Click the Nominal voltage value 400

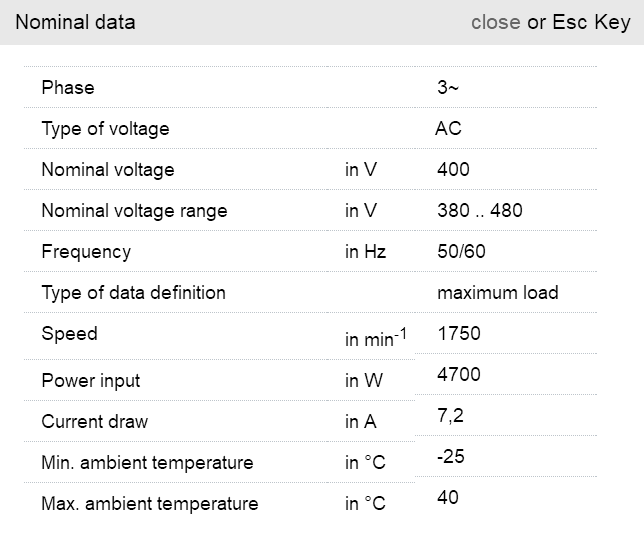click(x=453, y=170)
